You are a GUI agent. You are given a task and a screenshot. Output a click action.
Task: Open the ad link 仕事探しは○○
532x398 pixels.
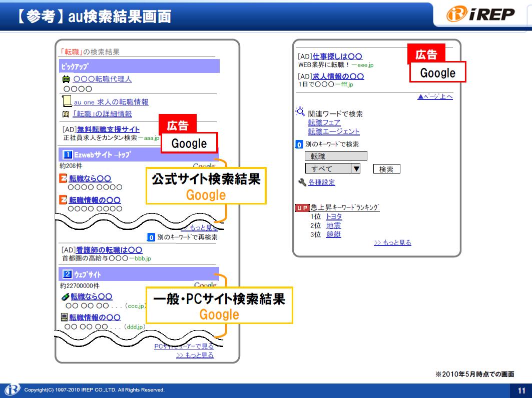[337, 56]
